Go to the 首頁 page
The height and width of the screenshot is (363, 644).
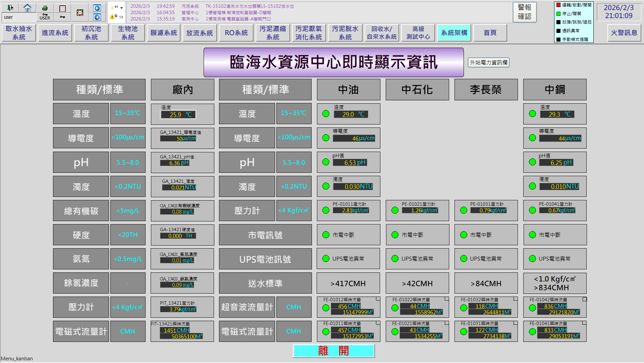click(490, 33)
